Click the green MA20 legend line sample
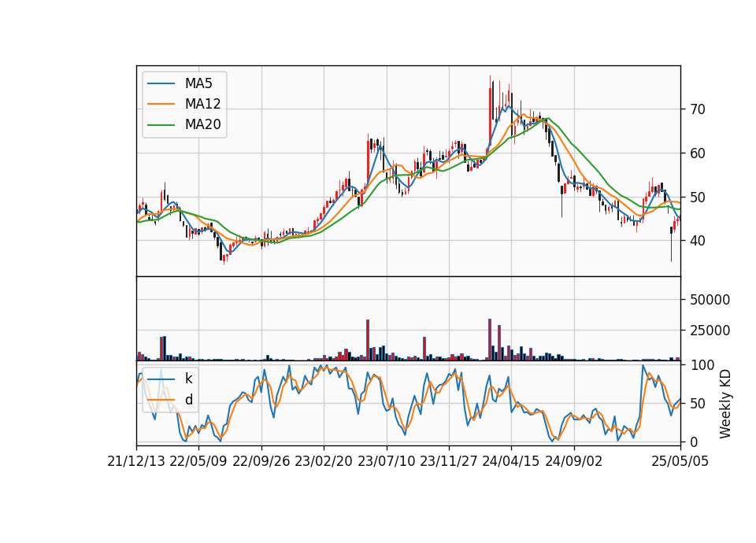 pyautogui.click(x=161, y=125)
